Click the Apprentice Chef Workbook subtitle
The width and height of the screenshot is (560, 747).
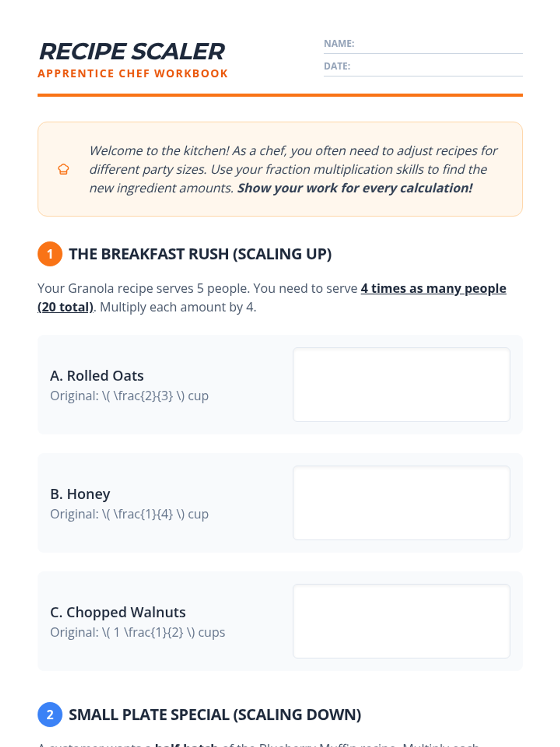point(133,74)
